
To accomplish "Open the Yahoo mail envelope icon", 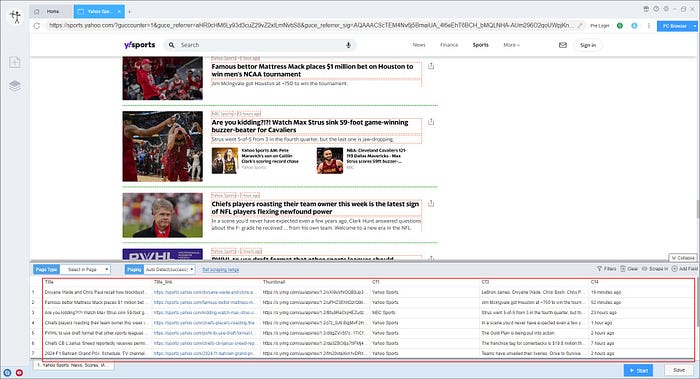I will click(x=563, y=45).
